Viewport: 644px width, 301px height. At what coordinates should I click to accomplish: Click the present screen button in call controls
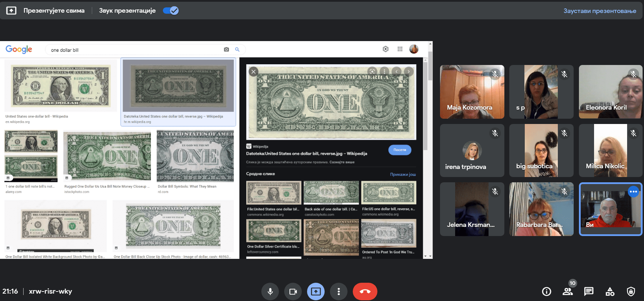[x=316, y=292]
